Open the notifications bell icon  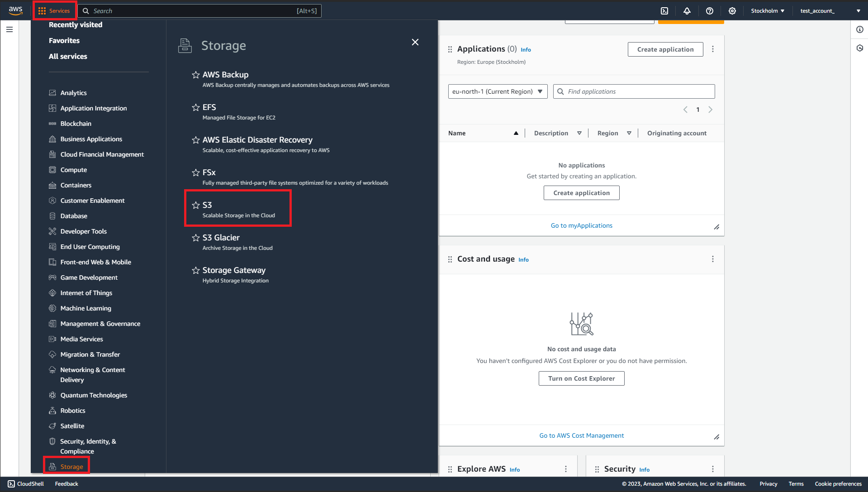click(x=687, y=11)
